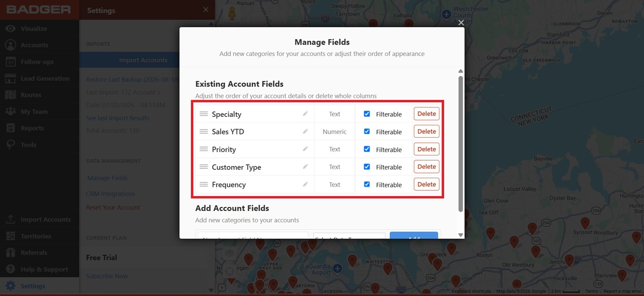
Task: Click the reorder handle next to Frequency
Action: 204,184
